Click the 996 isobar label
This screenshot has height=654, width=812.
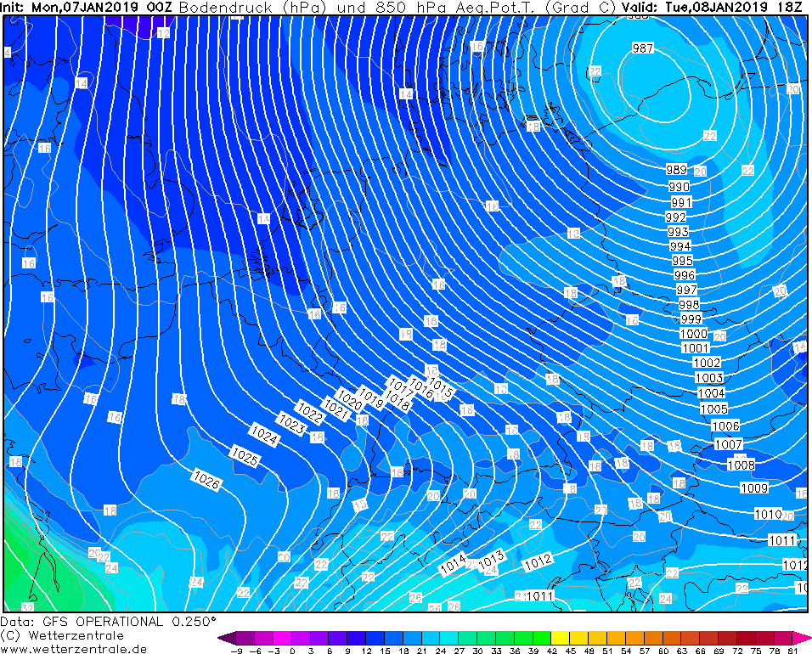(685, 275)
